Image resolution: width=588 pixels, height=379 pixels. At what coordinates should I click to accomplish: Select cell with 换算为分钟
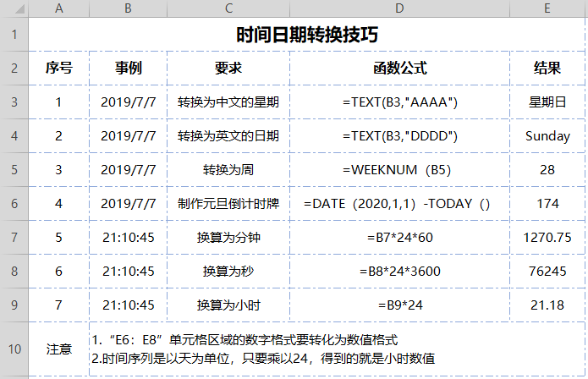pyautogui.click(x=228, y=237)
